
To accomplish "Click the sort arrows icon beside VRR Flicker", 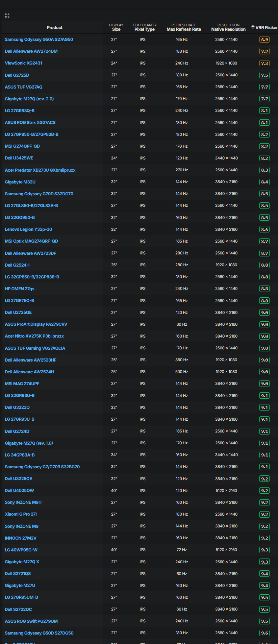I will [x=253, y=27].
